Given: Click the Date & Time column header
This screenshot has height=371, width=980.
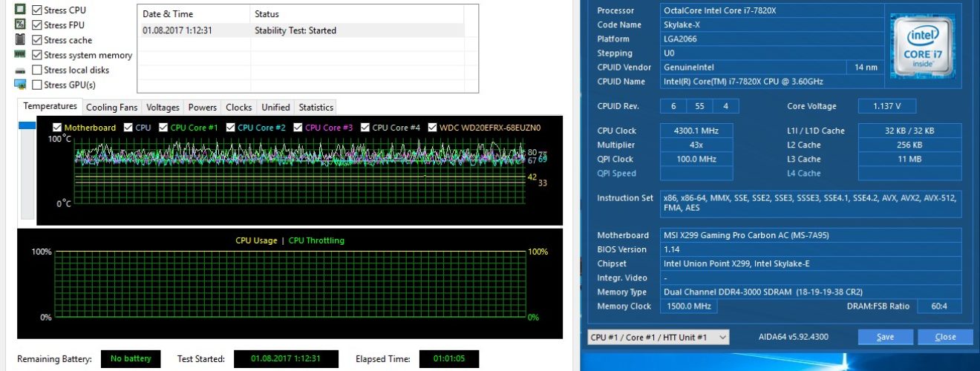Looking at the screenshot, I should [194, 14].
